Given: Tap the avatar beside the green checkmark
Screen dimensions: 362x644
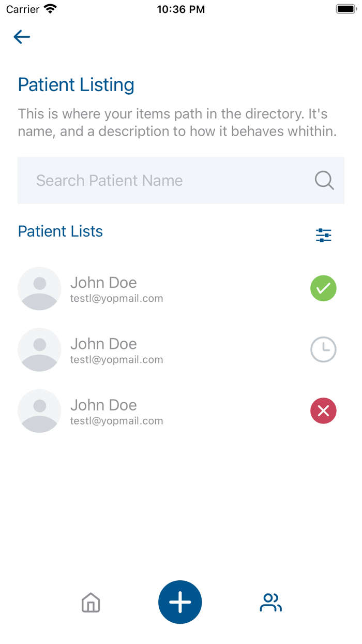Looking at the screenshot, I should 39,288.
